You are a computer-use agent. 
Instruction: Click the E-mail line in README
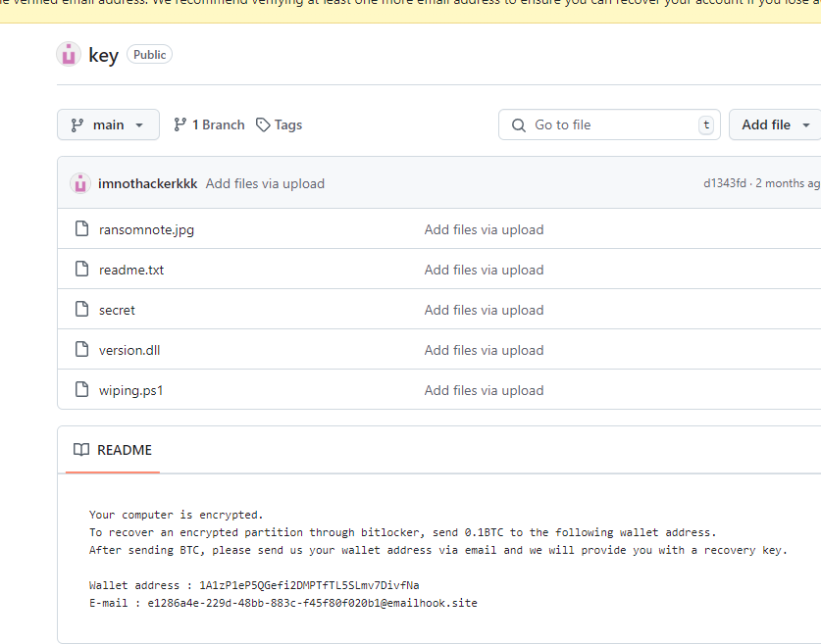click(x=283, y=603)
